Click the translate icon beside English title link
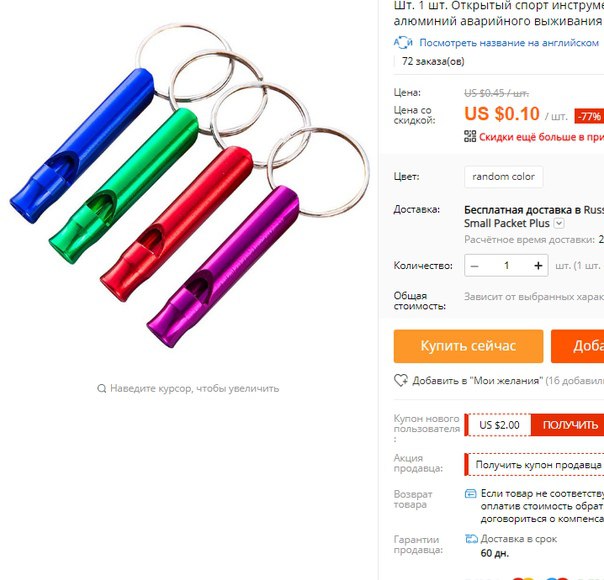This screenshot has width=604, height=580. coord(403,42)
